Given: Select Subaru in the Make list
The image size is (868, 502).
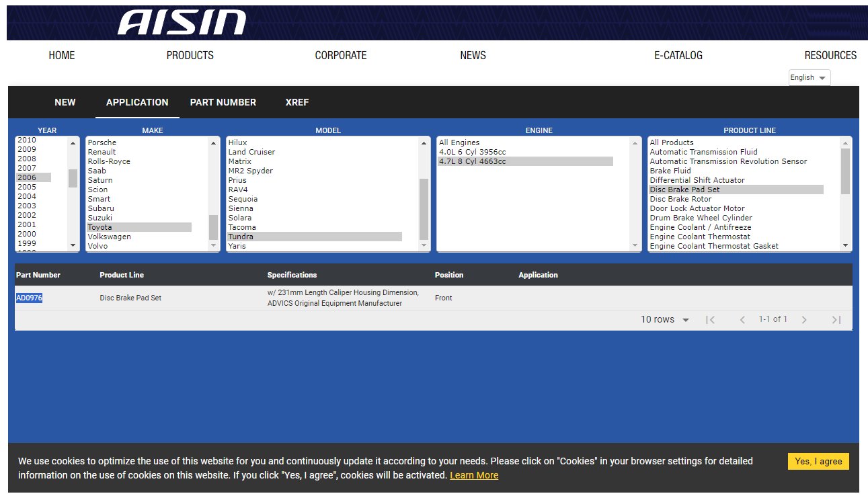Looking at the screenshot, I should pyautogui.click(x=100, y=208).
